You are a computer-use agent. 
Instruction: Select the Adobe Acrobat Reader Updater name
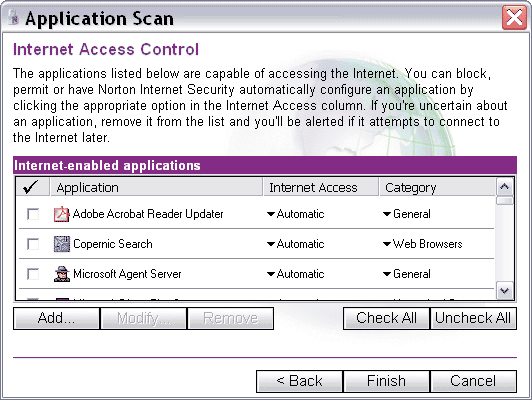pos(148,214)
